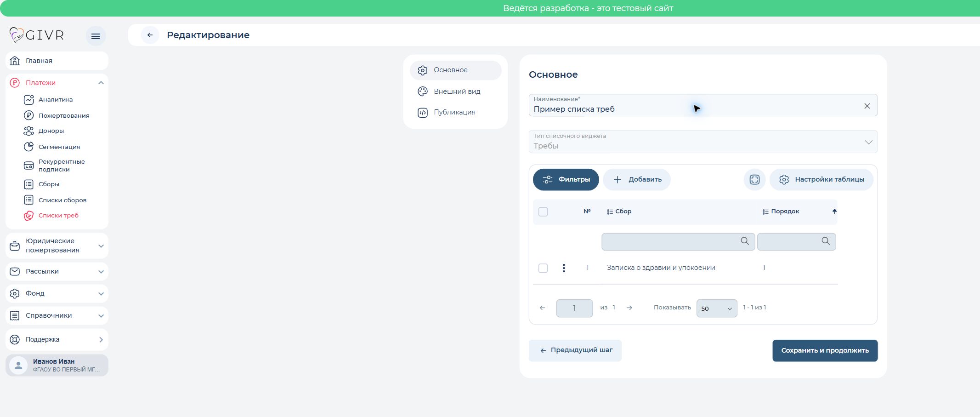Viewport: 980px width, 417px height.
Task: Go back using the header arrow icon
Action: (150, 35)
